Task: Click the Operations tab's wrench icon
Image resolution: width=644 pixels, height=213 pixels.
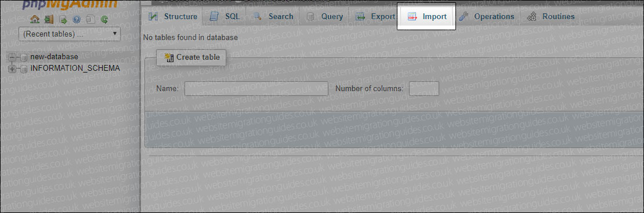Action: (x=464, y=17)
